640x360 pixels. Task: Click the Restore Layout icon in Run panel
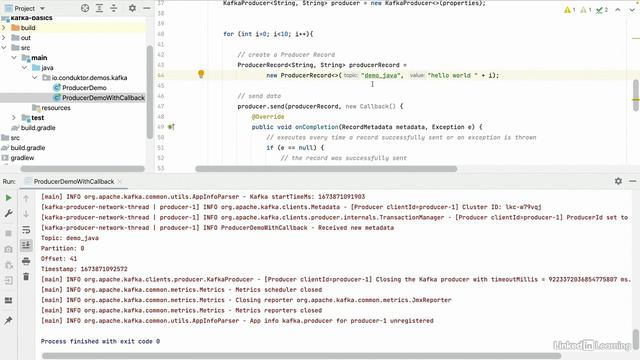click(x=8, y=300)
